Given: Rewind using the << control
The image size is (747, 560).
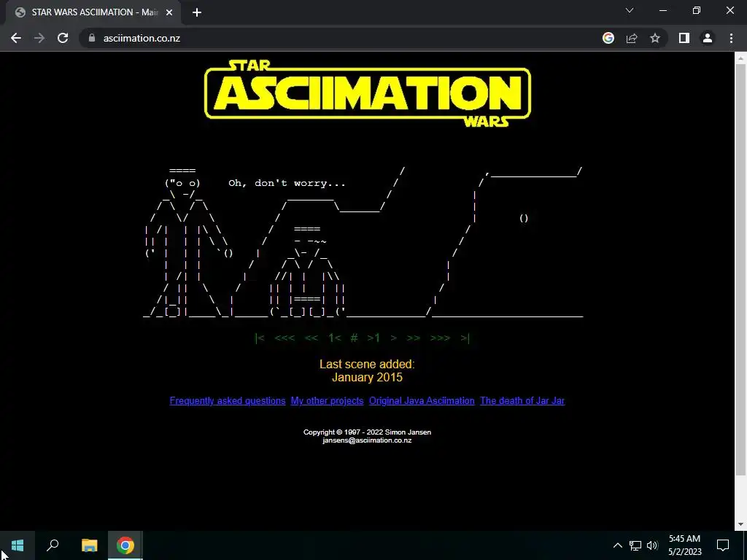Looking at the screenshot, I should [311, 338].
